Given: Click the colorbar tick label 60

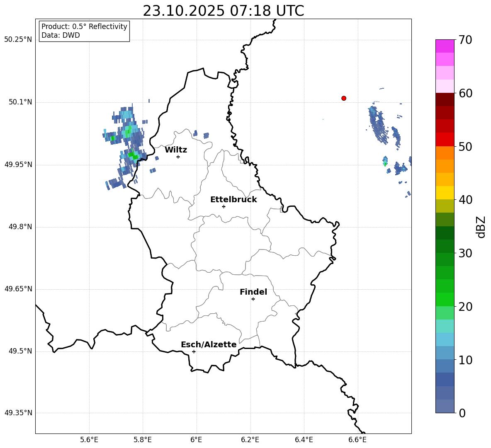Looking at the screenshot, I should point(466,93).
